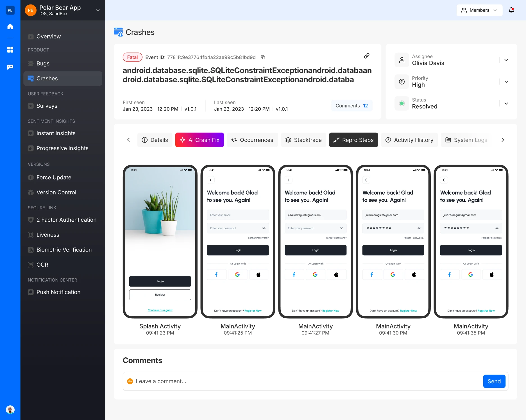526x420 pixels.
Task: Open the Status dropdown
Action: coord(506,103)
